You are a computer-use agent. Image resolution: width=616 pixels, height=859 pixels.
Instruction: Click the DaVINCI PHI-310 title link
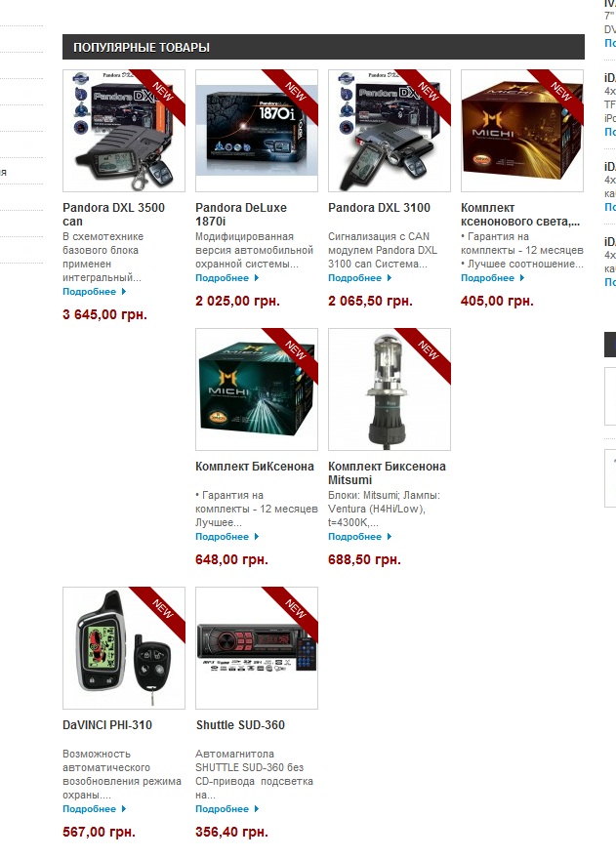pos(107,724)
